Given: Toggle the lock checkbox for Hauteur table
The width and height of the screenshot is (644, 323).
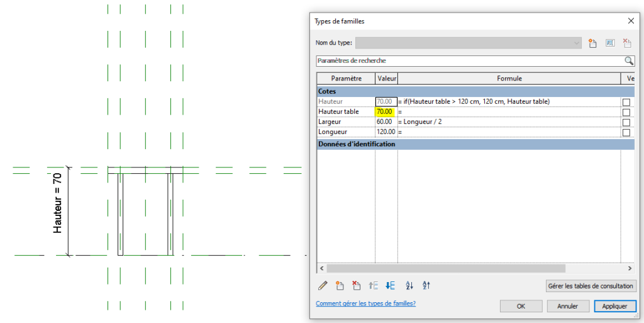Looking at the screenshot, I should (x=626, y=112).
